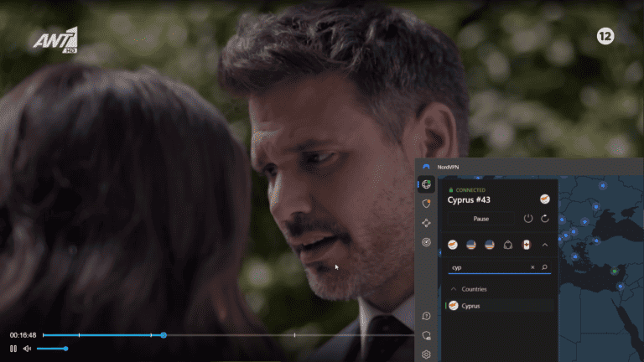Click the video volume slider
Screen dimensions: 644x362
coord(52,348)
